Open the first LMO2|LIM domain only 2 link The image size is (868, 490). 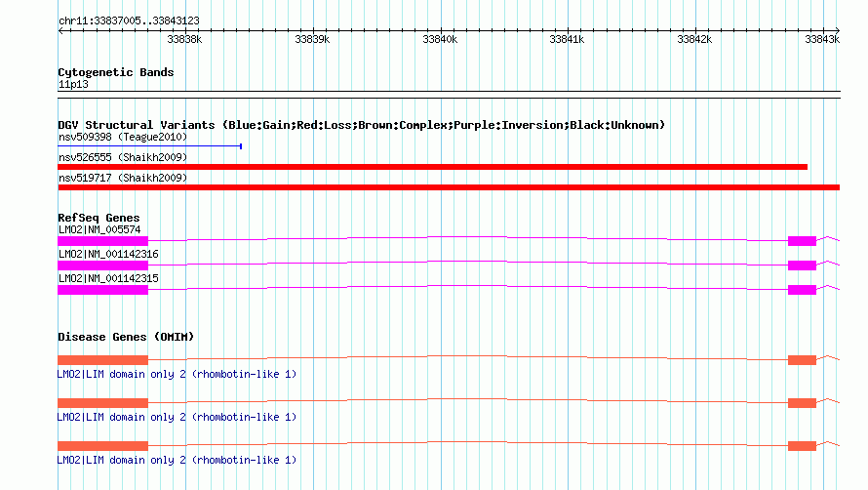coord(178,374)
